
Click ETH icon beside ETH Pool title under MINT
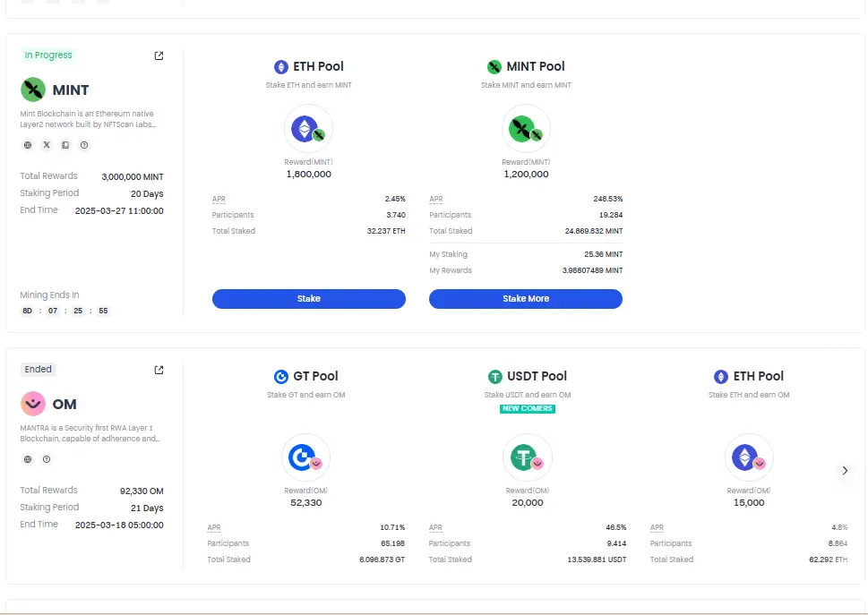coord(281,67)
